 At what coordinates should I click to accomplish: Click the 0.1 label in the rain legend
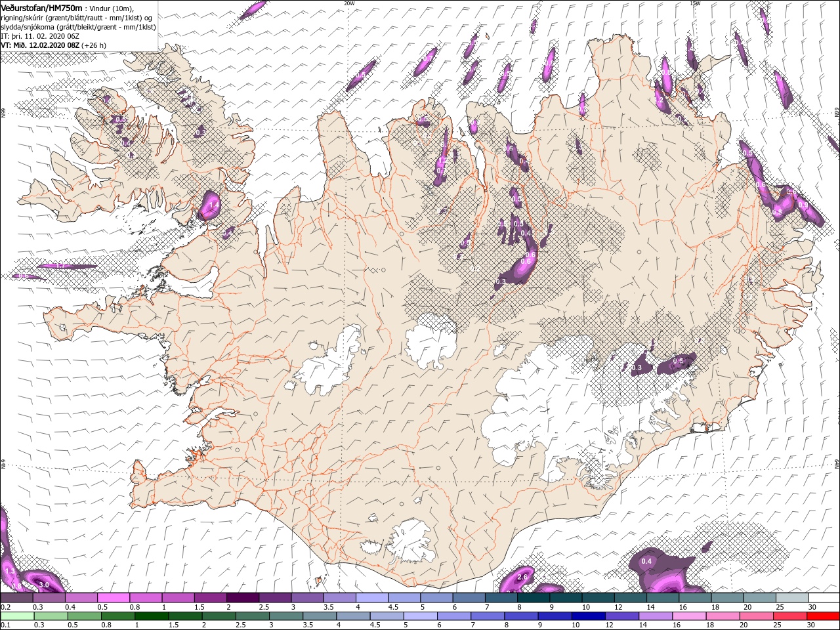(x=7, y=625)
